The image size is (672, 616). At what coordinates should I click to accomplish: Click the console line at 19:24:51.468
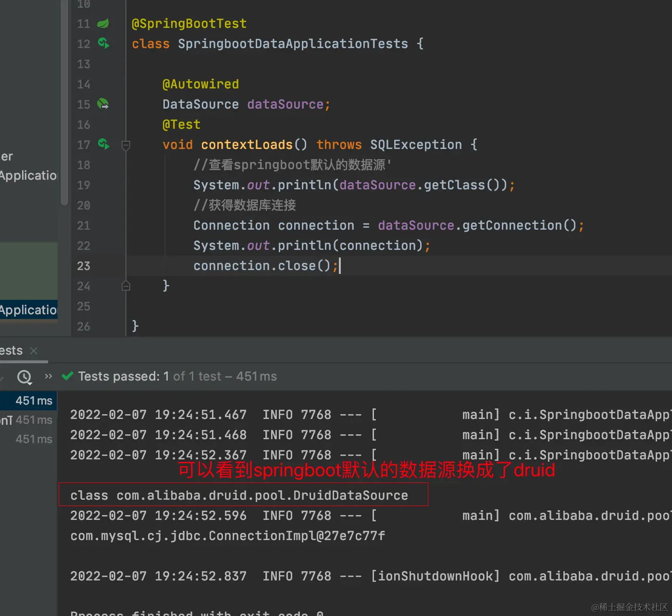click(x=370, y=435)
